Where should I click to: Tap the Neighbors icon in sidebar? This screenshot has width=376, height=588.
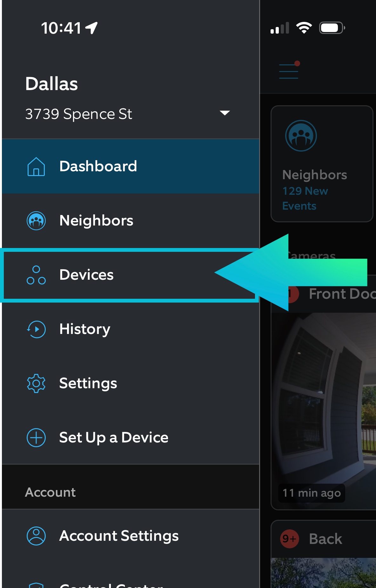36,221
